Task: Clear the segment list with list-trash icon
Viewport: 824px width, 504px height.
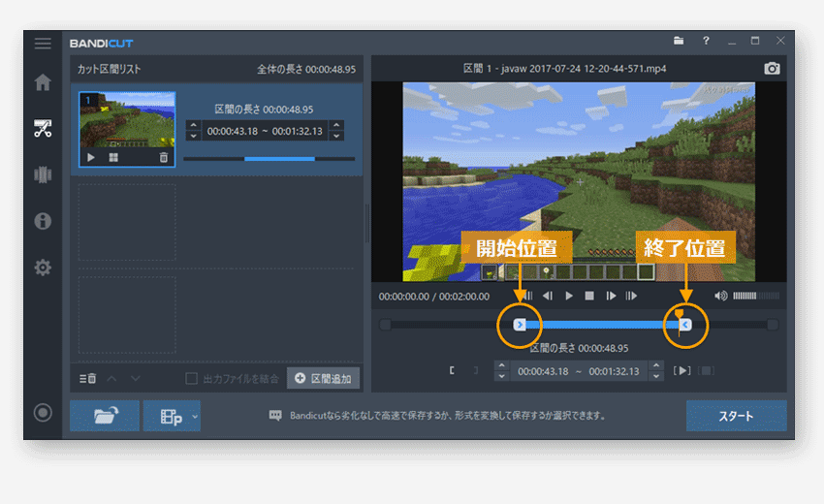Action: pos(88,378)
